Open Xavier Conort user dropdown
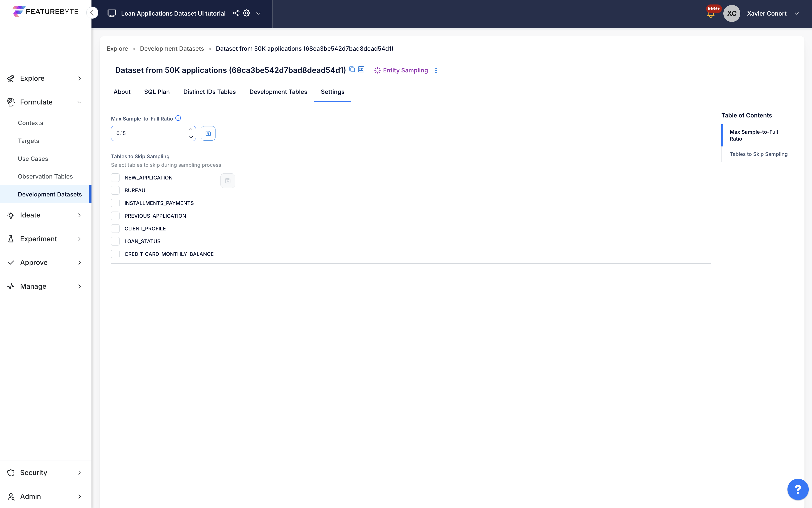This screenshot has width=812, height=508. pos(796,13)
